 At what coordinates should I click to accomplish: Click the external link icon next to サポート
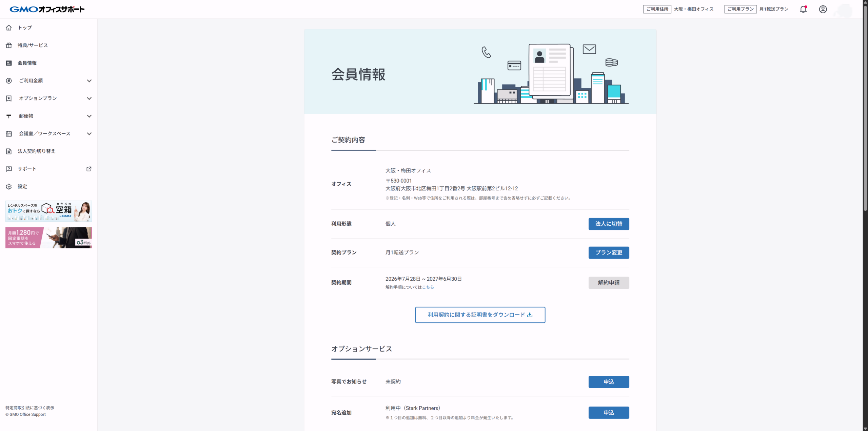click(x=89, y=169)
